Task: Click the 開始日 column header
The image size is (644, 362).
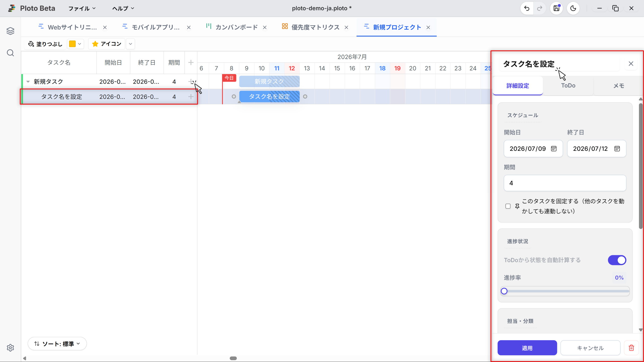Action: click(x=113, y=62)
